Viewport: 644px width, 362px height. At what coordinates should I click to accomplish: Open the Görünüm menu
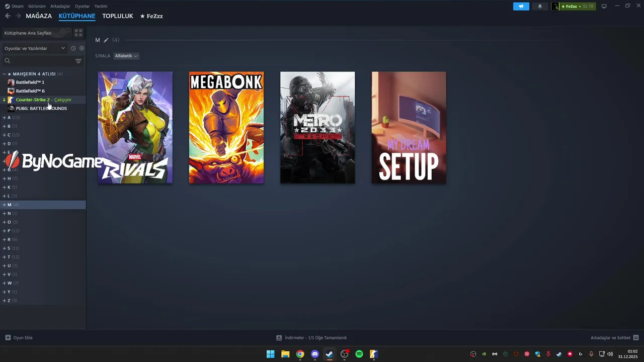tap(37, 7)
